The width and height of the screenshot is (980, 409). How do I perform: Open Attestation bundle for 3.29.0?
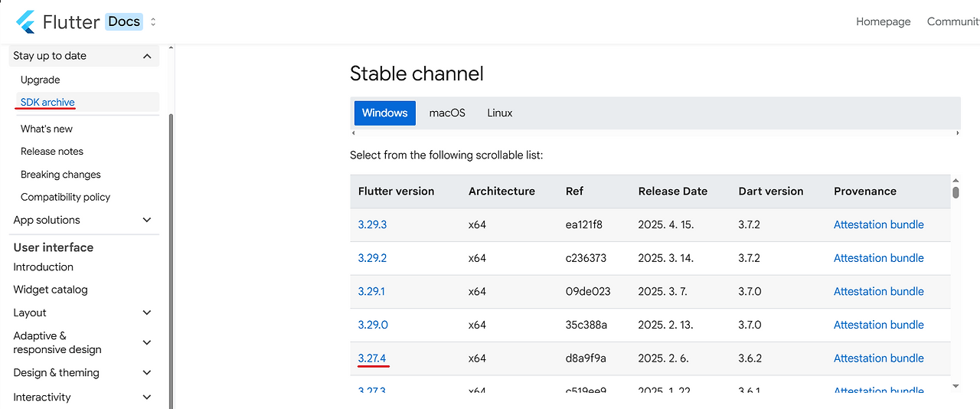(x=879, y=325)
